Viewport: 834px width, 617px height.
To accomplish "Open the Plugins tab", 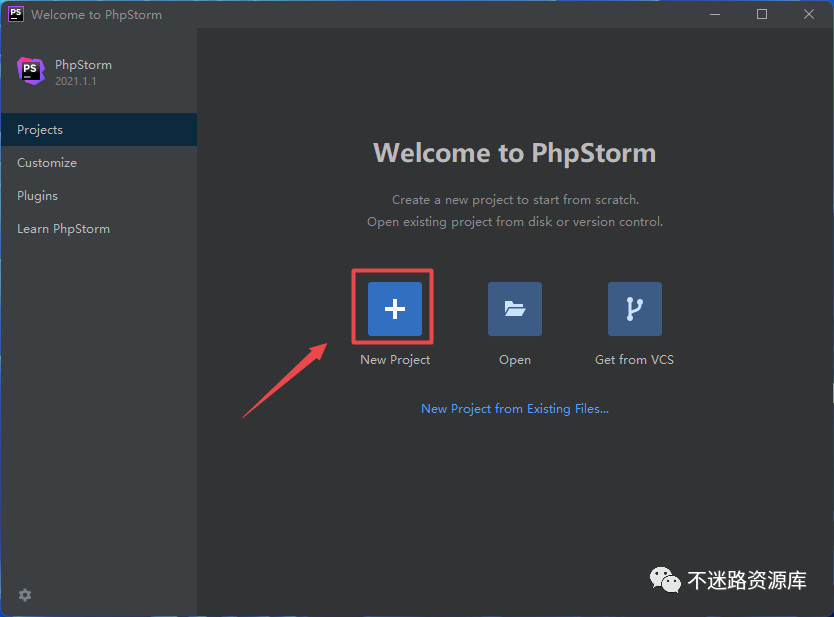I will point(99,195).
